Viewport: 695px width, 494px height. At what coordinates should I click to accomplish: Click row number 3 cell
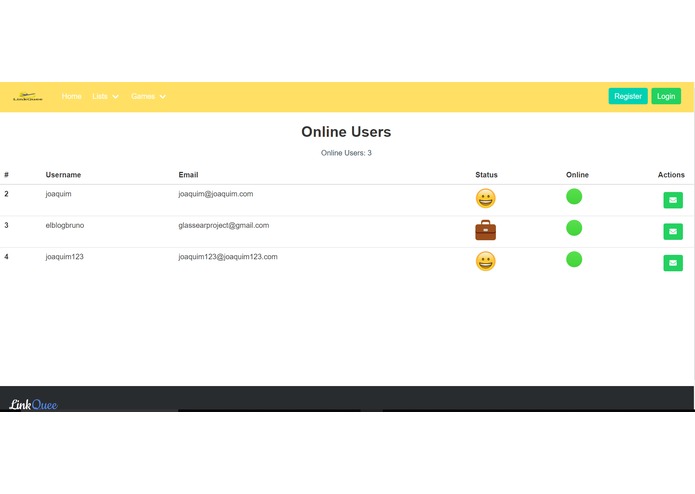(x=6, y=225)
